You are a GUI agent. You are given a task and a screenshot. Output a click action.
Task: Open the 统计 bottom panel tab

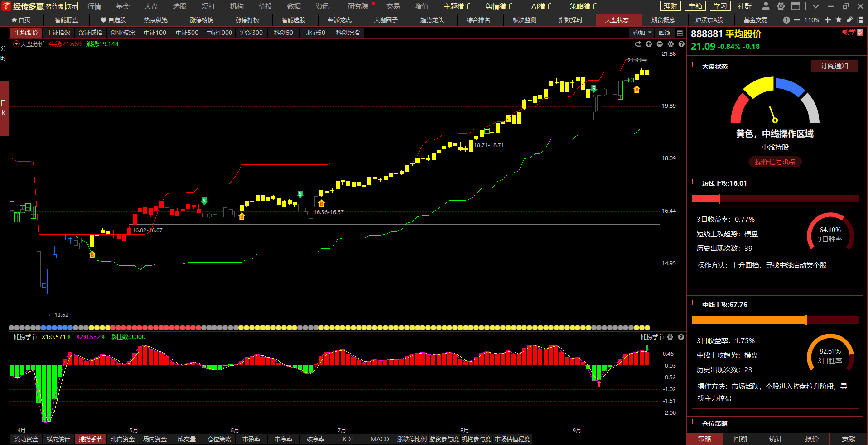click(776, 439)
